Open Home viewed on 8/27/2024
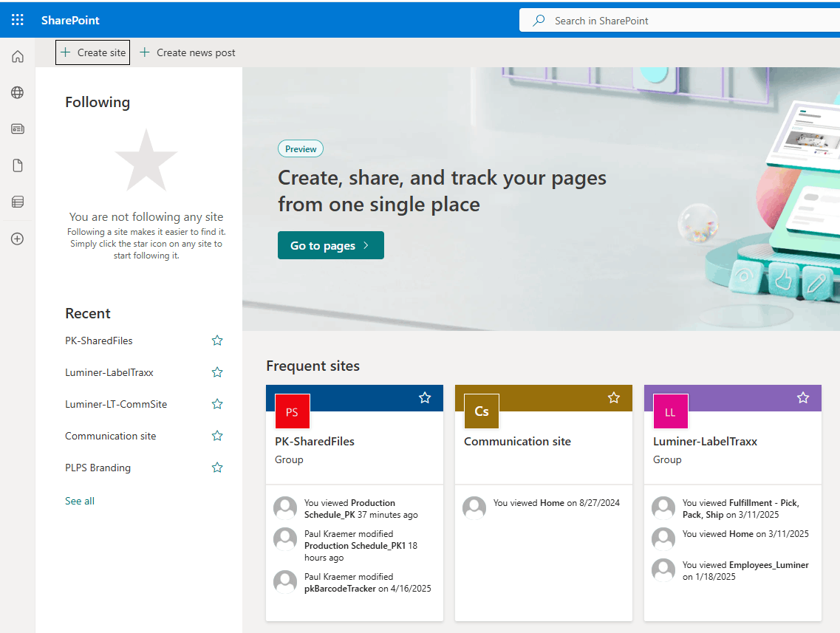This screenshot has width=840, height=633. 556,503
